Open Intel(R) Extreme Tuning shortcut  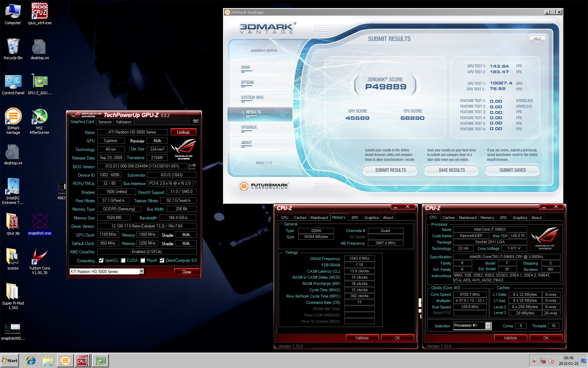click(x=13, y=191)
